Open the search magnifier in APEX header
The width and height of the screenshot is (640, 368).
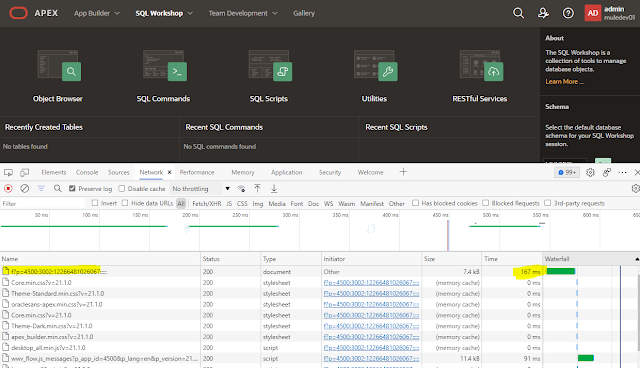(x=518, y=13)
